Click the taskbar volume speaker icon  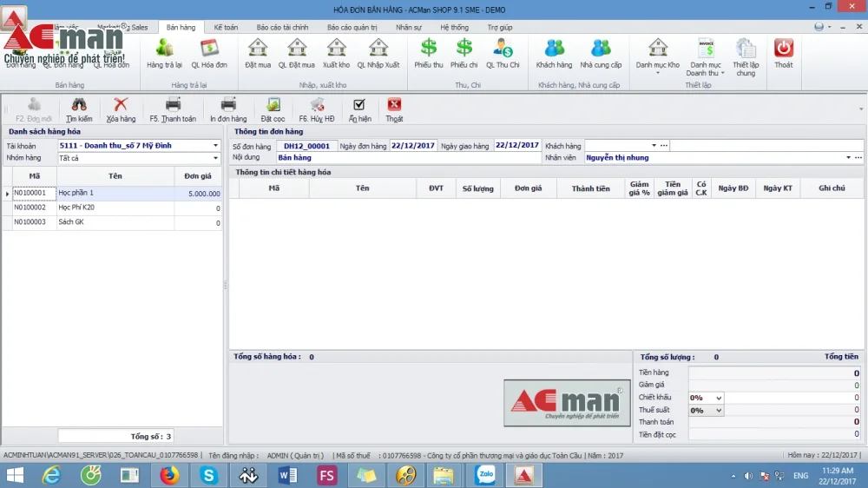tap(748, 476)
